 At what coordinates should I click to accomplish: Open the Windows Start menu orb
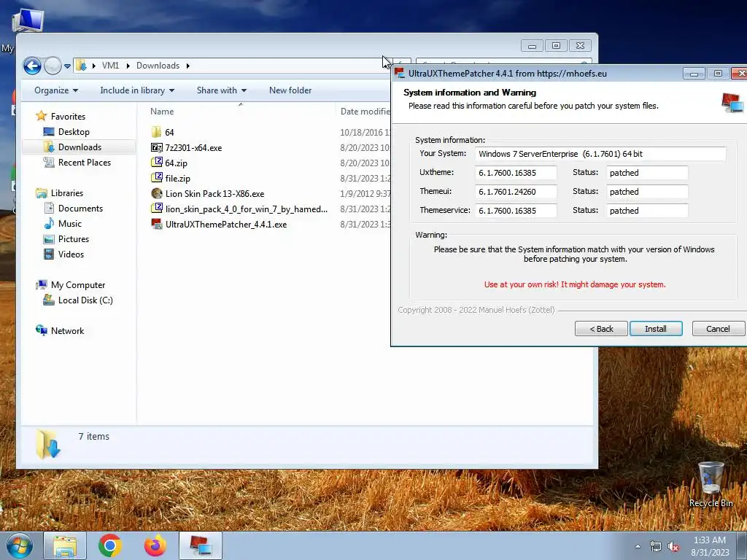(19, 545)
